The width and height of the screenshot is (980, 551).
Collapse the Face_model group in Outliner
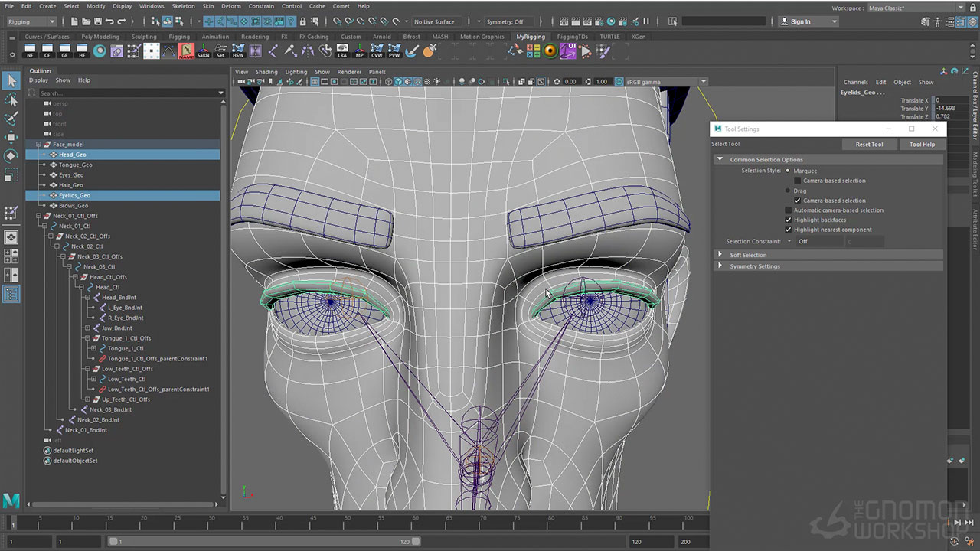point(38,145)
